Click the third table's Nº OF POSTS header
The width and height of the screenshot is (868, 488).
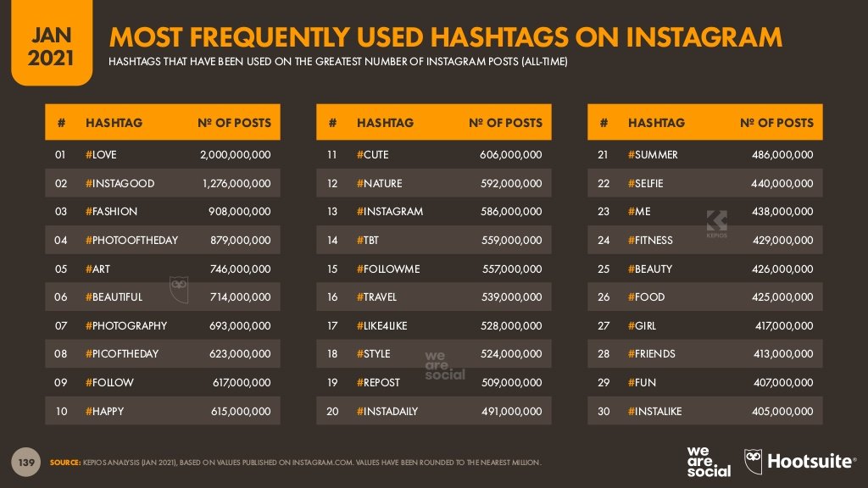[776, 123]
